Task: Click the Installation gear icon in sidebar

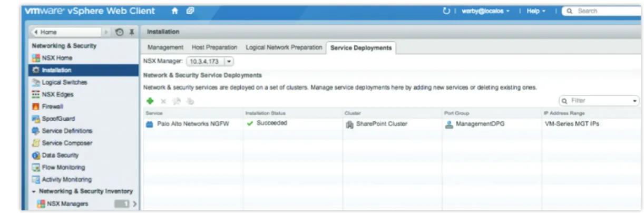Action: click(x=36, y=70)
